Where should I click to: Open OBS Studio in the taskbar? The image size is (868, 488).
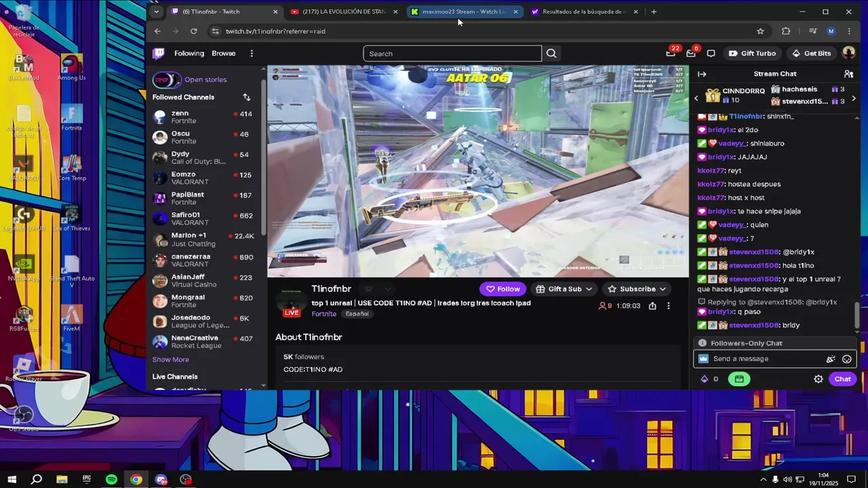(x=186, y=480)
